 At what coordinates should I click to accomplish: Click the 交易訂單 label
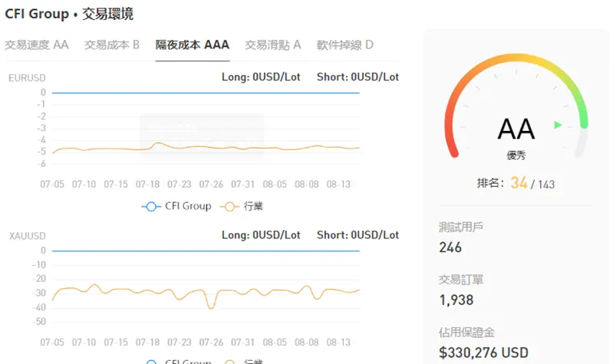point(461,280)
